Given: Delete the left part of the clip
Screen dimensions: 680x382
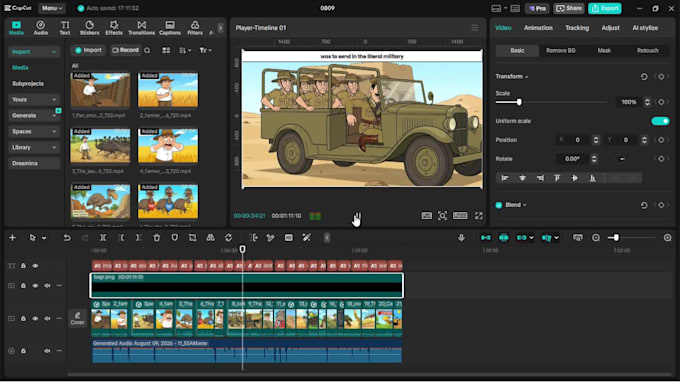Looking at the screenshot, I should pyautogui.click(x=121, y=238).
